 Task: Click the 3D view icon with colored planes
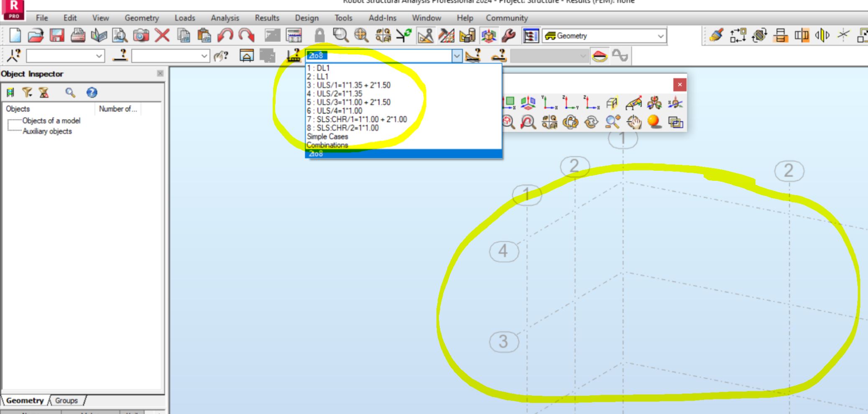[528, 103]
